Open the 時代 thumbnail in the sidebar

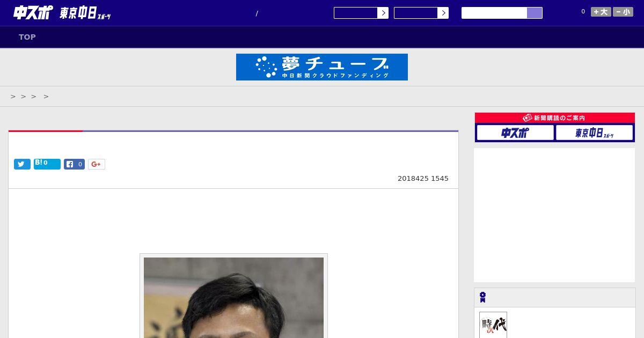pos(493,325)
